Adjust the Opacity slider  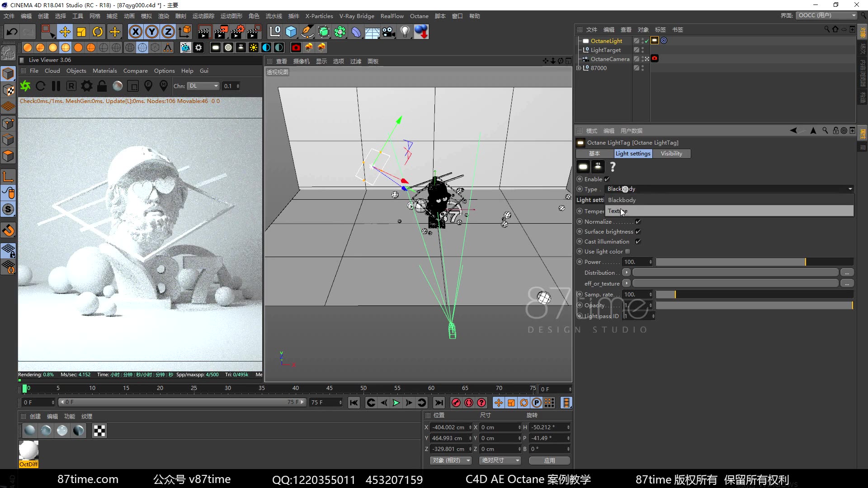pos(755,305)
